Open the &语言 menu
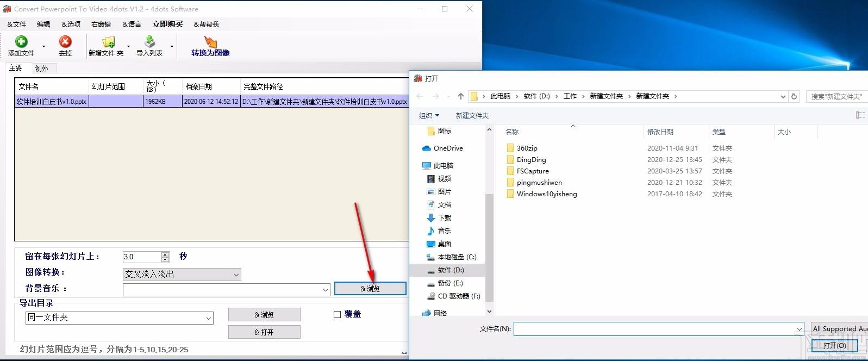 click(132, 24)
